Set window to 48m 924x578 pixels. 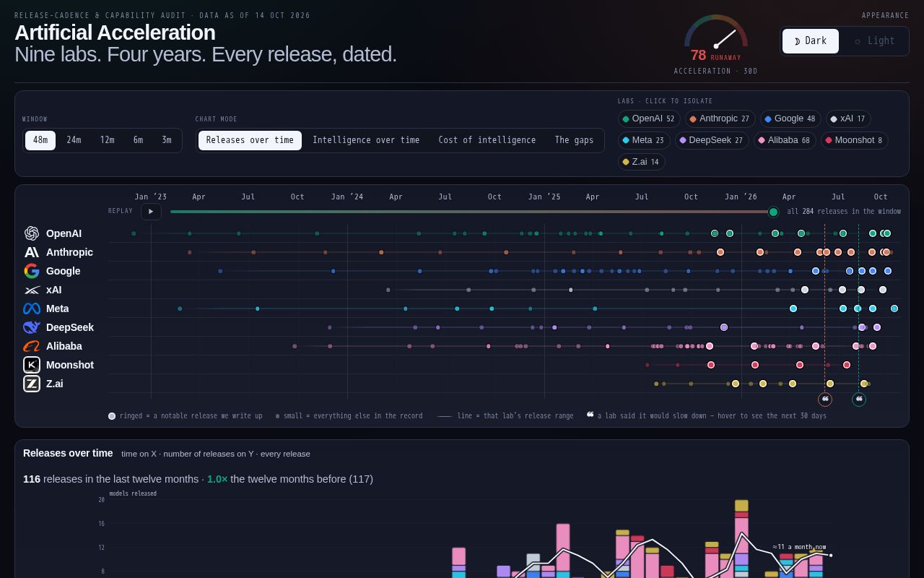(x=40, y=140)
